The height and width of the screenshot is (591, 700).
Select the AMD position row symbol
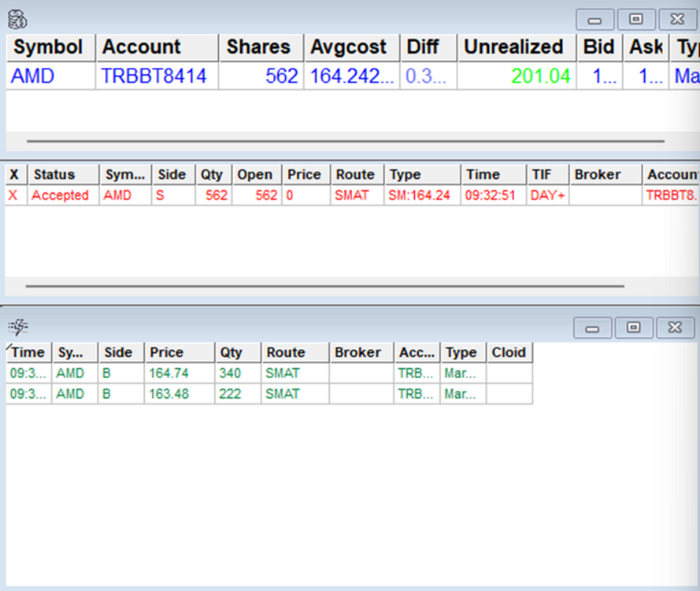pos(33,76)
